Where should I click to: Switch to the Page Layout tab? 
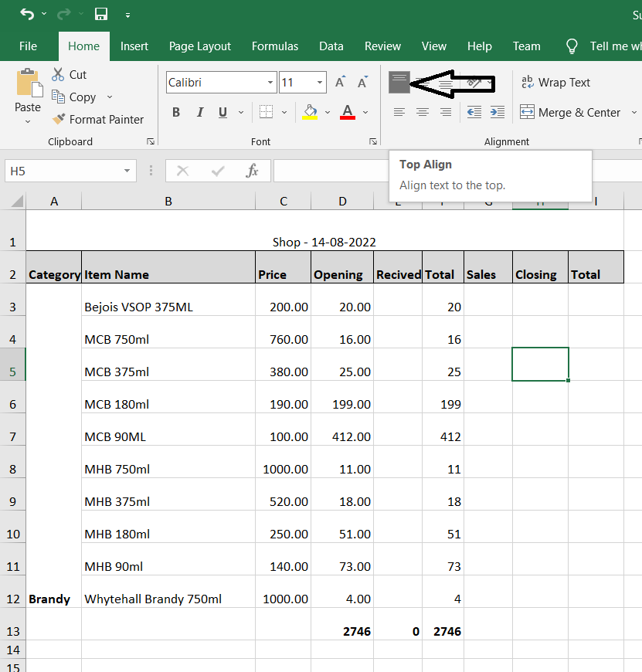tap(200, 46)
